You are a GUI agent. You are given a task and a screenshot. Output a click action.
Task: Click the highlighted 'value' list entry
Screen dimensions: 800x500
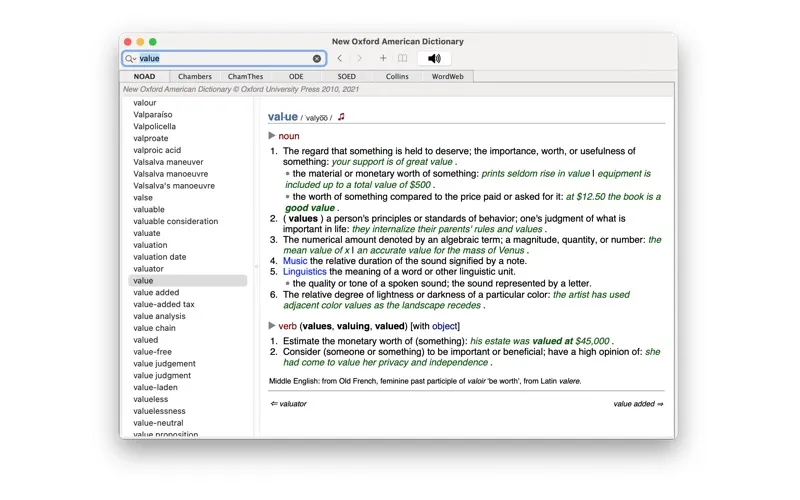click(x=188, y=281)
